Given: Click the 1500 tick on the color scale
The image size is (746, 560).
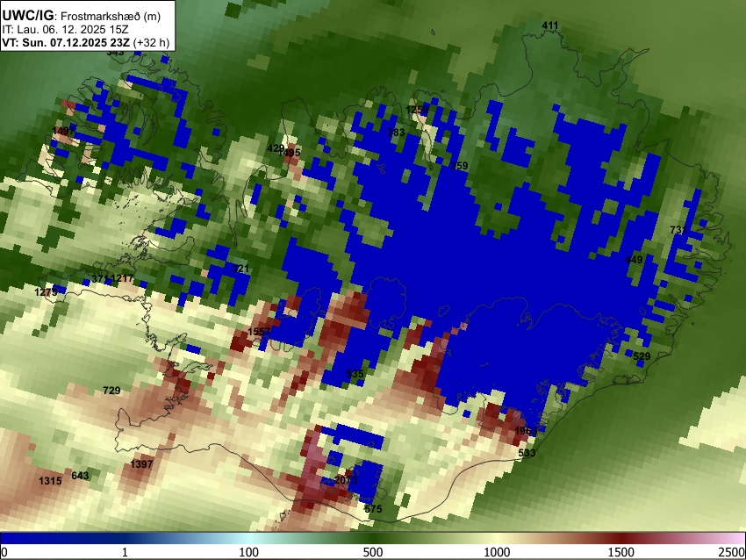Looking at the screenshot, I should (621, 552).
